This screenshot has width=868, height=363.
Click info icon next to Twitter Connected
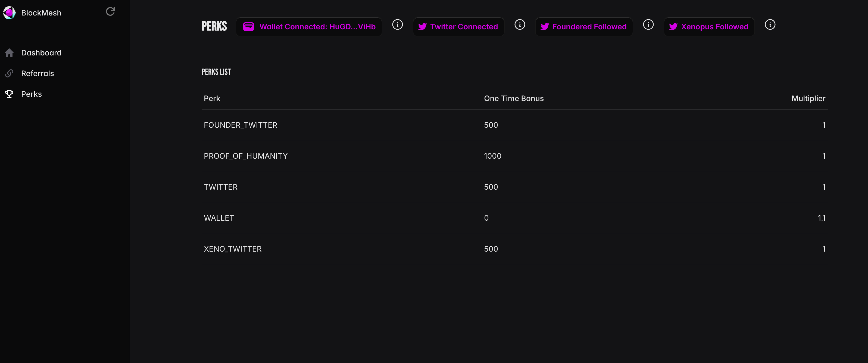coord(520,24)
